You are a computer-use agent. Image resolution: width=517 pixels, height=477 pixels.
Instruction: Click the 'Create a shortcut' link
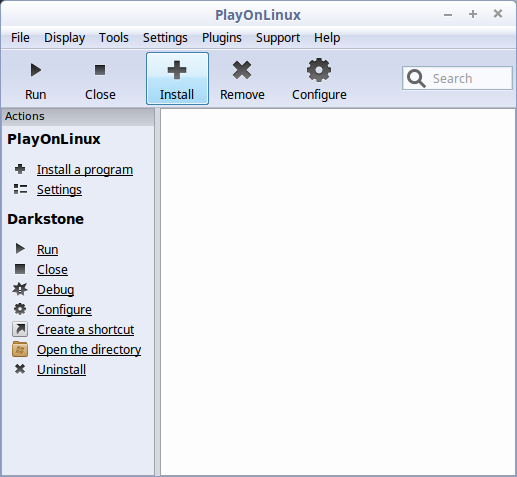pos(86,330)
